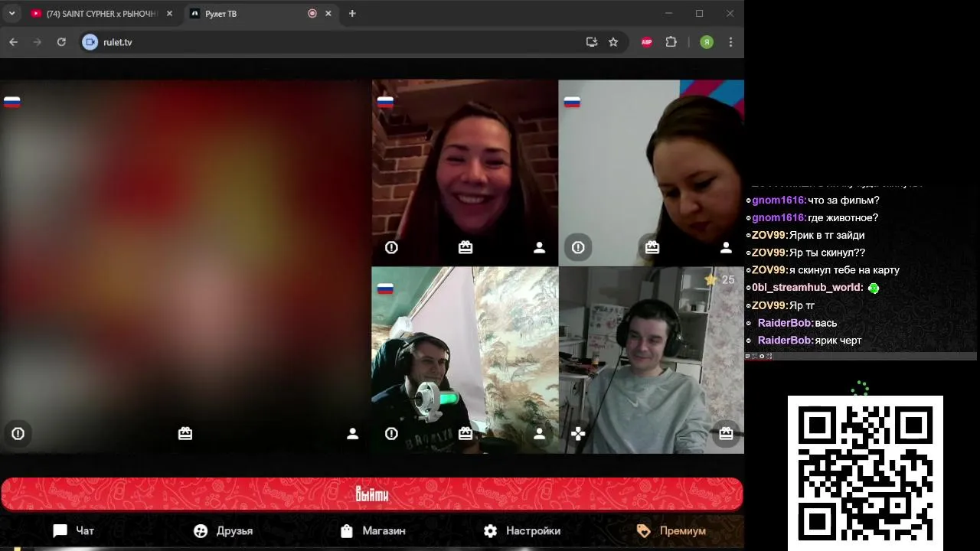Reload the rulet.tv page
The height and width of the screenshot is (551, 980).
pos(61,42)
